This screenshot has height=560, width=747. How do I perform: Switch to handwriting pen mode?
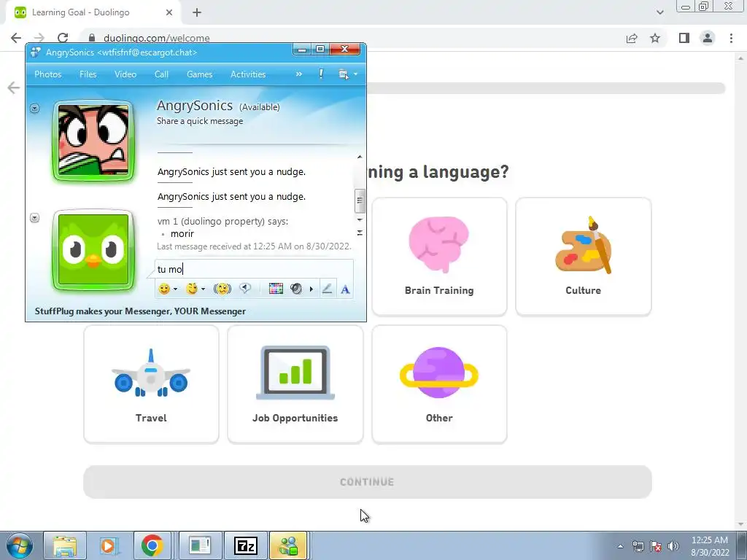pos(328,289)
